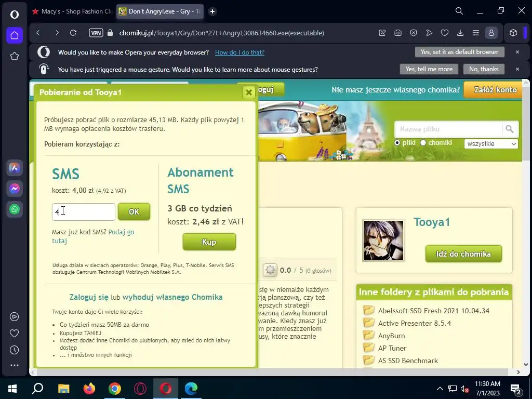Click 'Yes, tell me more' button
This screenshot has height=399, width=532.
pyautogui.click(x=429, y=69)
